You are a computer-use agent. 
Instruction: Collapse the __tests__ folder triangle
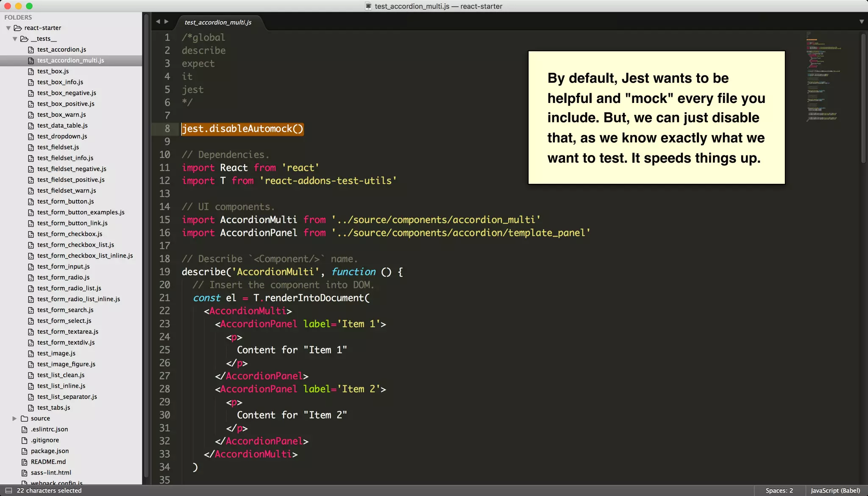[15, 39]
